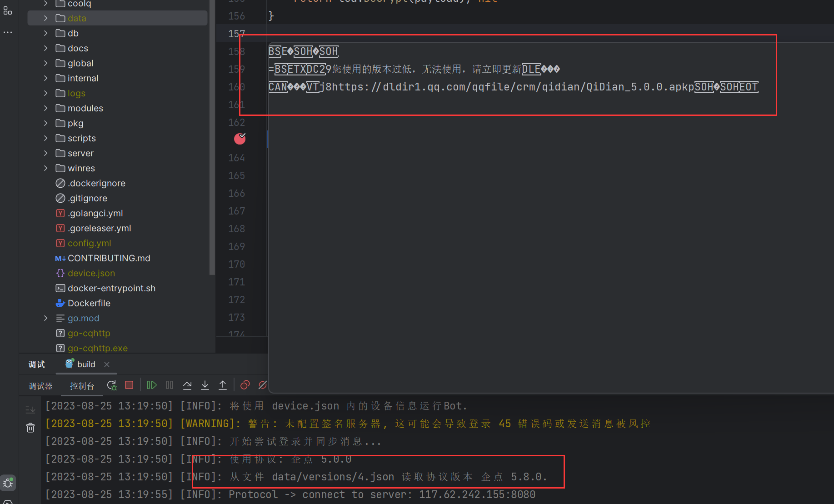Pause the running program
The width and height of the screenshot is (834, 504).
click(x=169, y=385)
